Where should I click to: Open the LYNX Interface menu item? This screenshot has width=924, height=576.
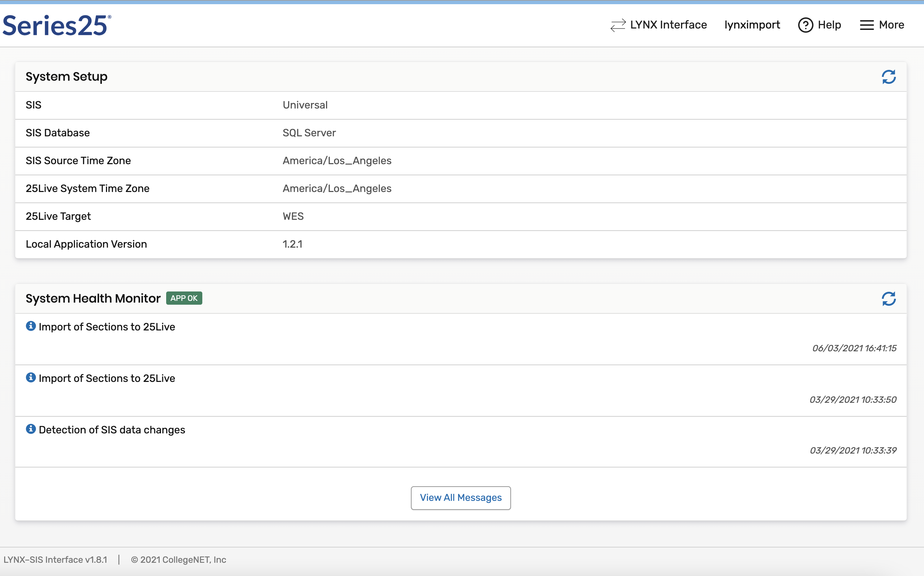point(668,25)
